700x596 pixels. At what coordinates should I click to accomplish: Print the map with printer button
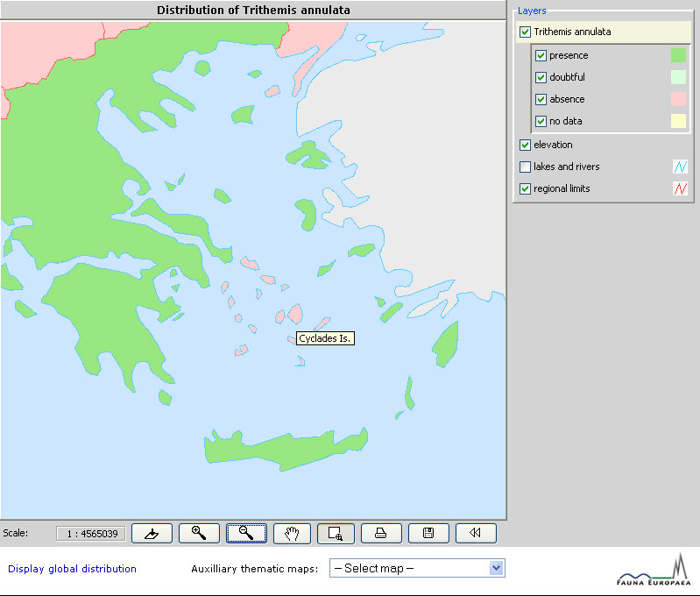(x=381, y=533)
